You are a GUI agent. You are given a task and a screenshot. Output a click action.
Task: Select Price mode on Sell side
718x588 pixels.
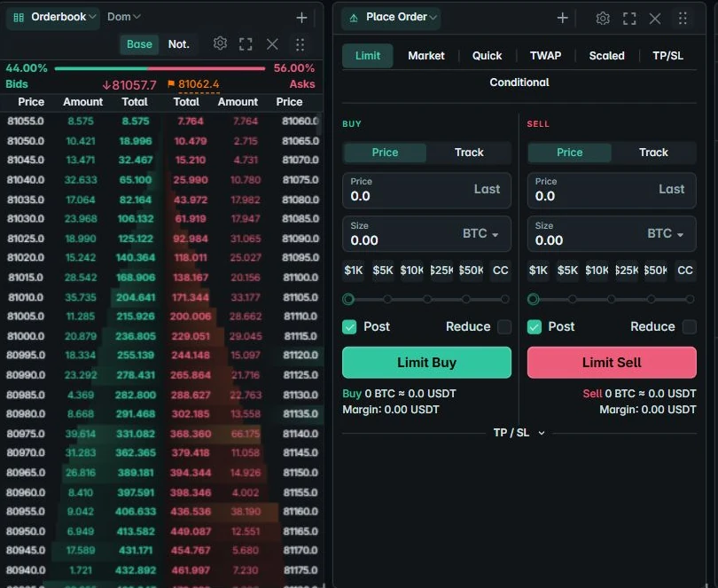570,153
